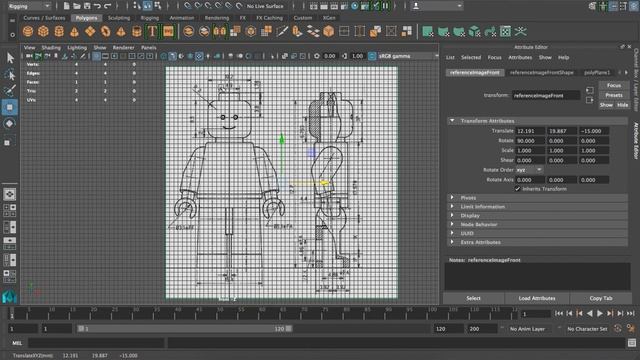Viewport: 640px width, 360px height.
Task: Open the Rigging menu set dropdown
Action: (x=29, y=6)
